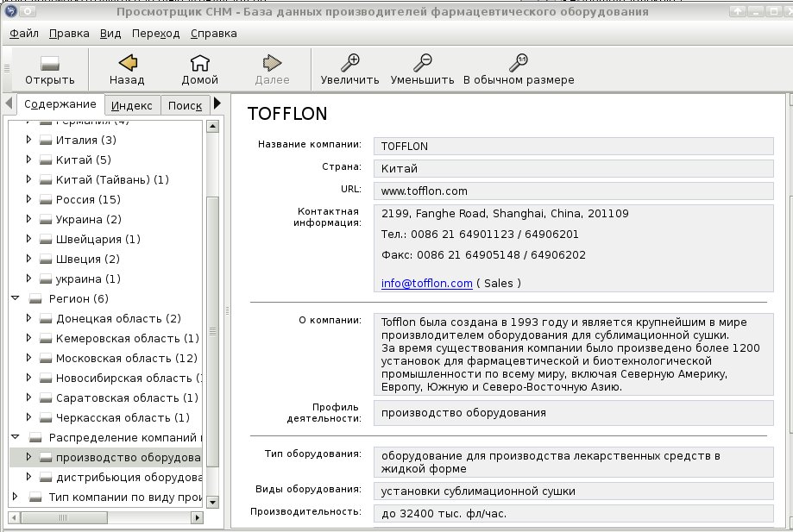Switch to the Индекс tab
Screen dimensions: 793x532
coord(132,105)
